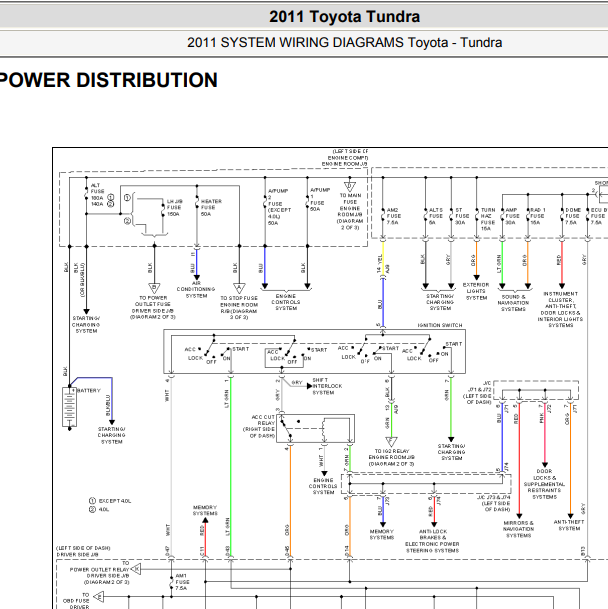Click "TO POWER OUTLET RELAY DRIVER SIDE J/B"
Image resolution: width=608 pixels, height=609 pixels.
click(99, 572)
